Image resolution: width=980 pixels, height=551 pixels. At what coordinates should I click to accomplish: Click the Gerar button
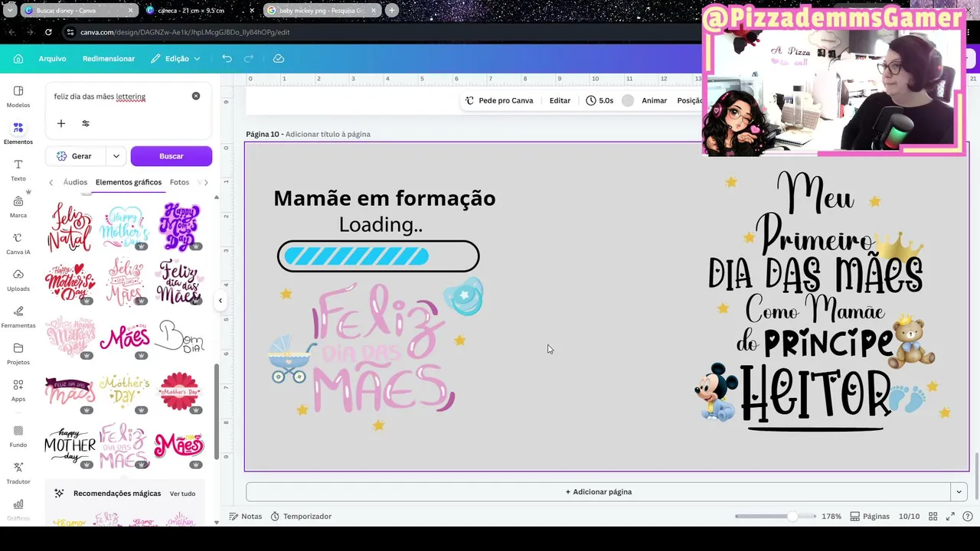(x=75, y=156)
